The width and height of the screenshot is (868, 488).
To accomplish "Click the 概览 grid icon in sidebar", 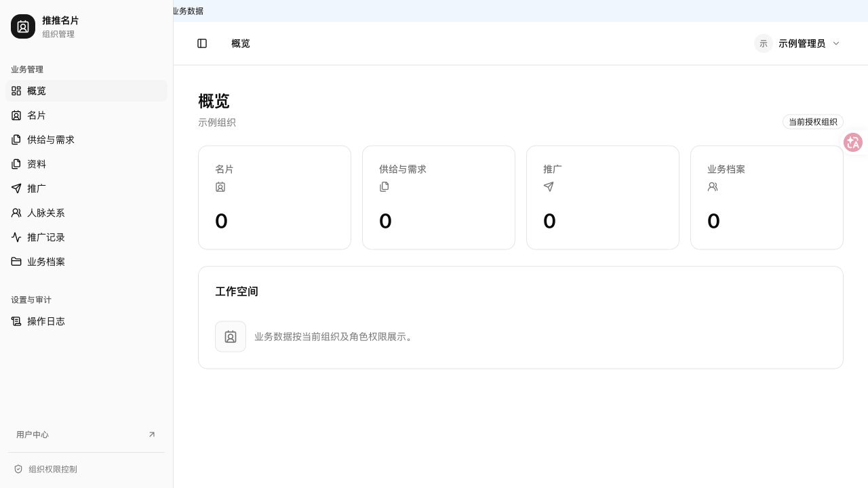I will click(x=16, y=91).
